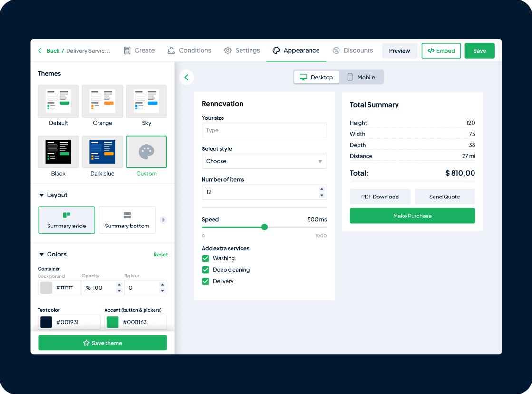Collapse the Colors section
This screenshot has width=532, height=394.
click(41, 255)
